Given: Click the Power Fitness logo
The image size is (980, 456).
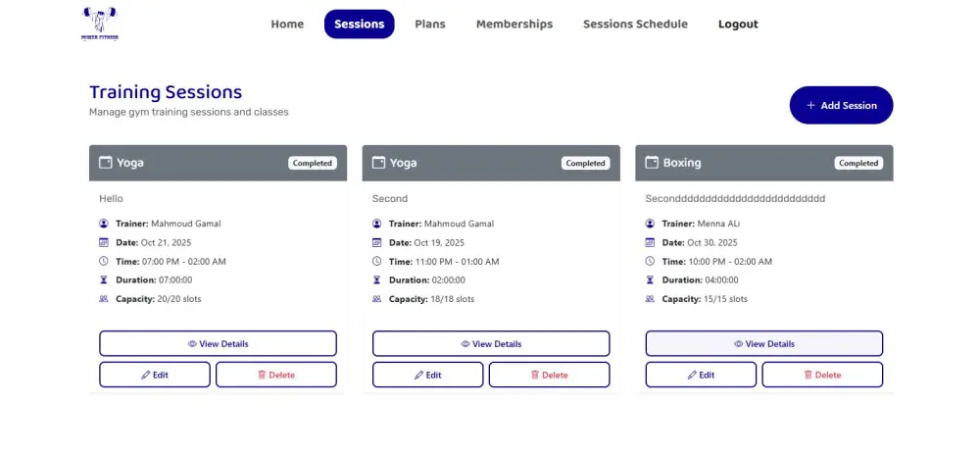Looking at the screenshot, I should click(99, 24).
